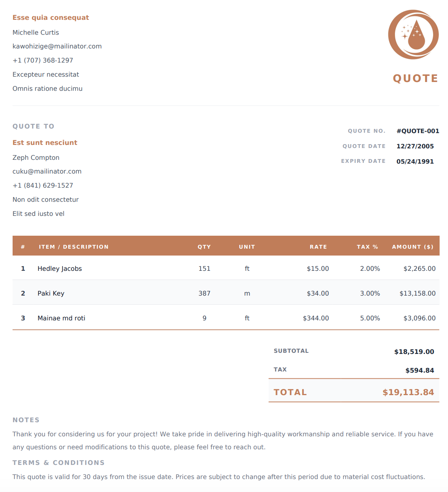
Task: Select the sender phone +1 (707) 368-1297
Action: click(43, 60)
